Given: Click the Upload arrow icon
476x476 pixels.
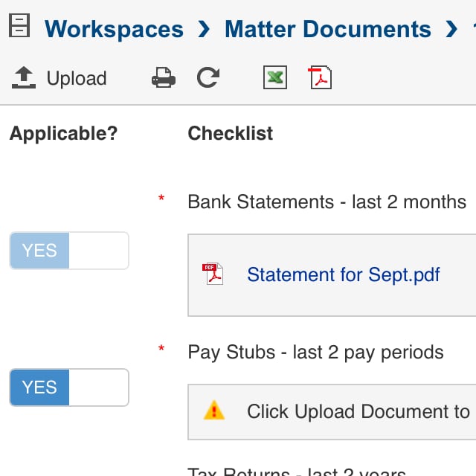Looking at the screenshot, I should (25, 78).
